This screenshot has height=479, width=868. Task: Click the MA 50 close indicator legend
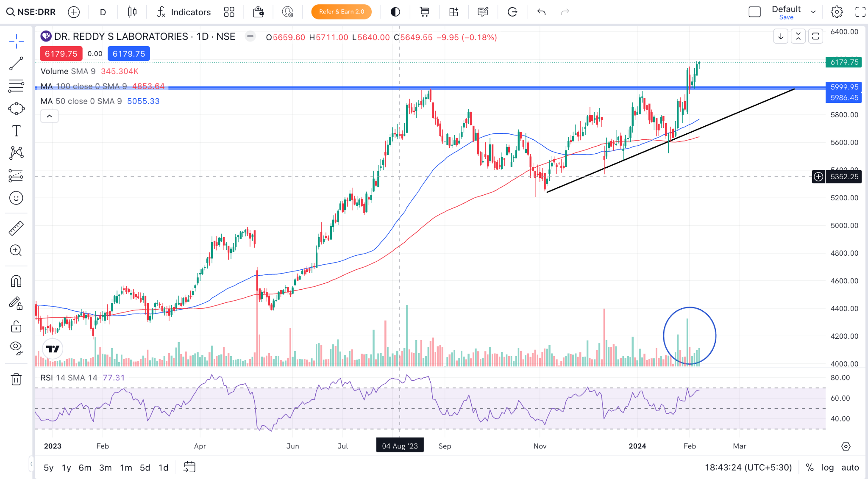click(x=100, y=101)
